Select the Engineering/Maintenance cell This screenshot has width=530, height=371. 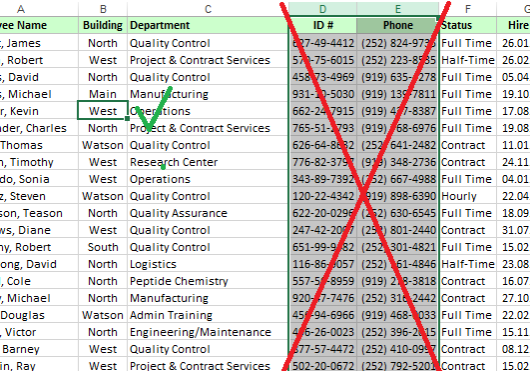[x=208, y=332]
